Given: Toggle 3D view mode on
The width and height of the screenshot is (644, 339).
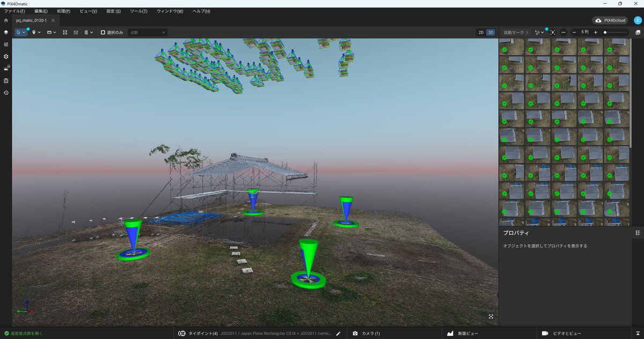Looking at the screenshot, I should [x=490, y=32].
